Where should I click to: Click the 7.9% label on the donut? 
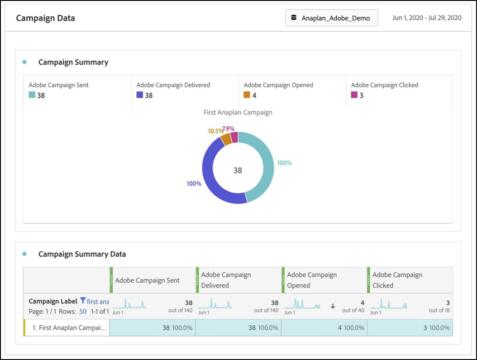(228, 129)
